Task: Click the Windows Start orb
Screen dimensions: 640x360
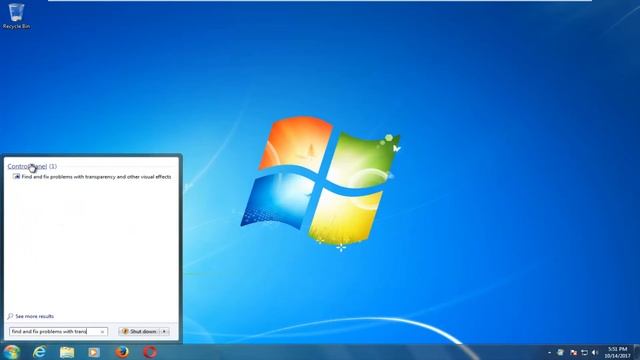Action: (11, 352)
